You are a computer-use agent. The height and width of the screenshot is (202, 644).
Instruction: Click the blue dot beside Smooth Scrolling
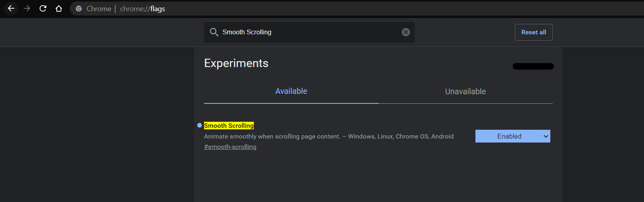200,125
